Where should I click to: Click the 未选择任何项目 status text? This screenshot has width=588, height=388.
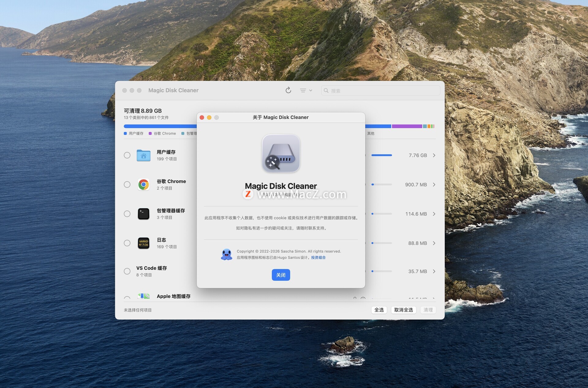[138, 310]
